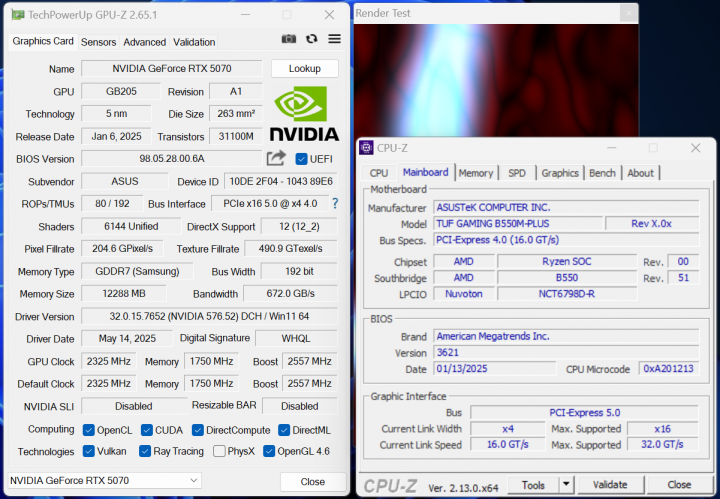Open the About tab in CPU-Z

point(640,173)
